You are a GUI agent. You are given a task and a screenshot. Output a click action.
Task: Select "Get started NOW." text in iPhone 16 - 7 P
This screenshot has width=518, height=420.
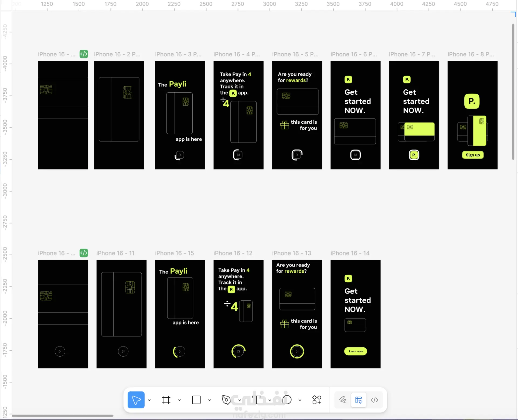pyautogui.click(x=416, y=101)
